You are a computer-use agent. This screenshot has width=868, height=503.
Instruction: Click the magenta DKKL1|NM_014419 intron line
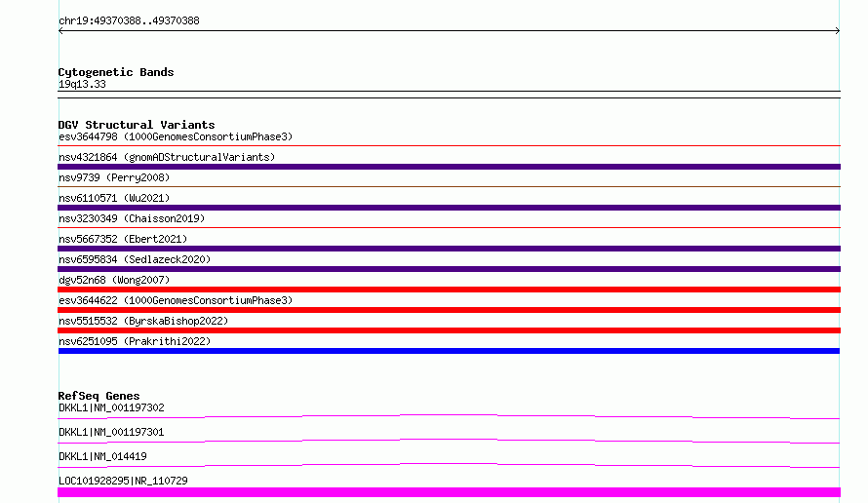tap(449, 465)
